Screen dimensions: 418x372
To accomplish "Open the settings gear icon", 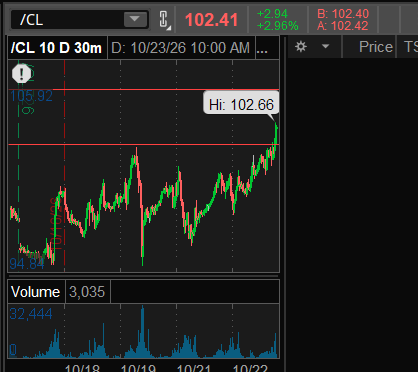I will tap(301, 47).
